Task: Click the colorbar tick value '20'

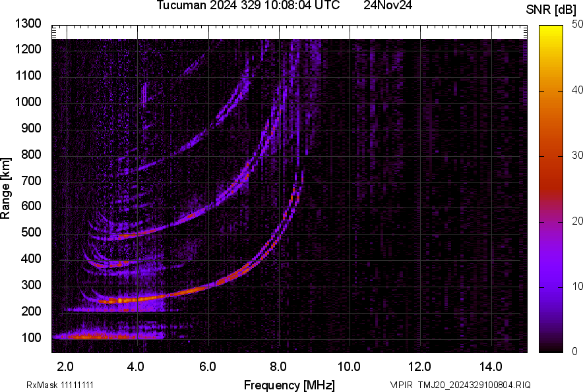Action: coord(577,221)
